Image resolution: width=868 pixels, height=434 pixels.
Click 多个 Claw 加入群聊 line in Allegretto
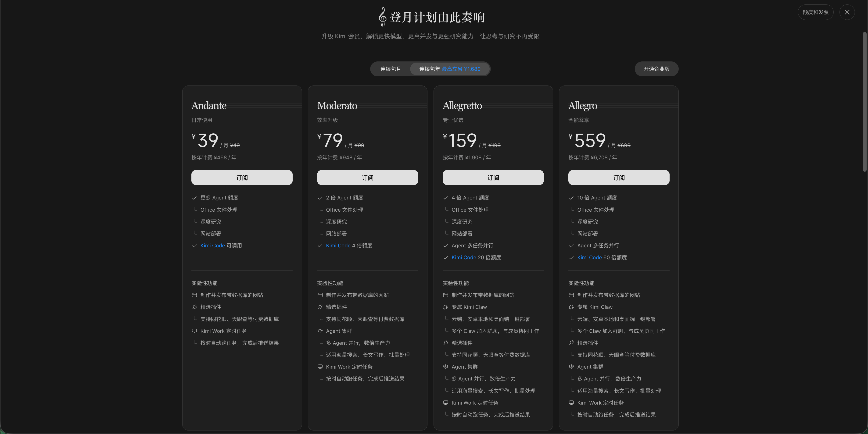(x=495, y=331)
